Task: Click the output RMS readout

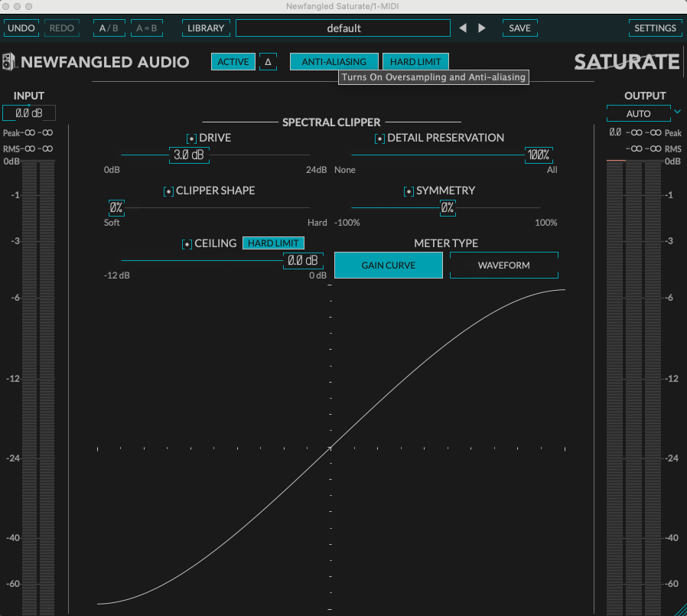Action: point(653,149)
